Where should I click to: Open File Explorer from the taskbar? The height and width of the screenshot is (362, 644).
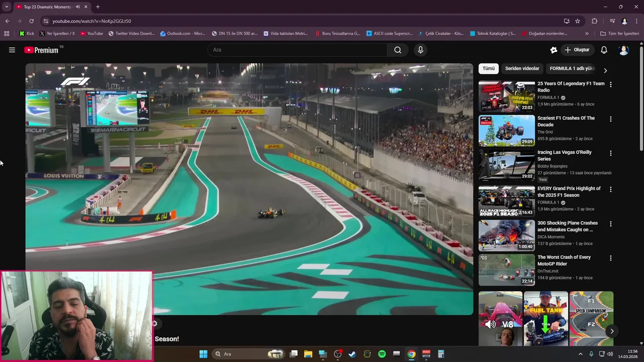pyautogui.click(x=308, y=354)
